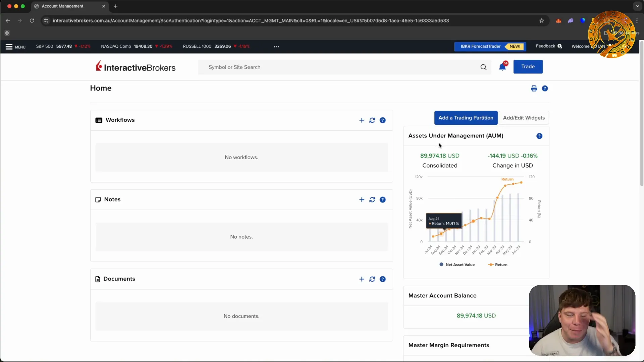The height and width of the screenshot is (362, 644).
Task: Reload the browser page
Action: point(32,21)
